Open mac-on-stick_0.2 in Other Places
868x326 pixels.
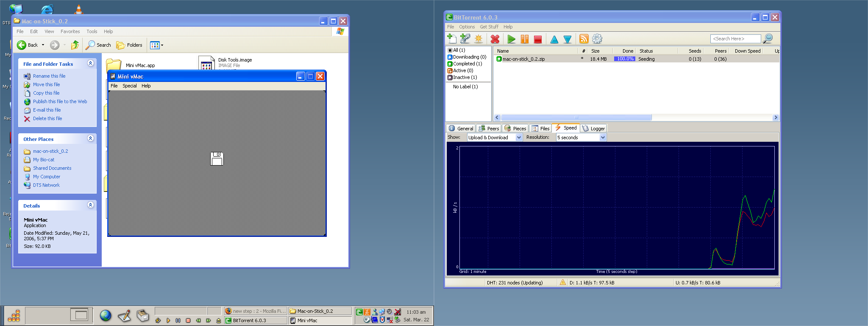[50, 151]
